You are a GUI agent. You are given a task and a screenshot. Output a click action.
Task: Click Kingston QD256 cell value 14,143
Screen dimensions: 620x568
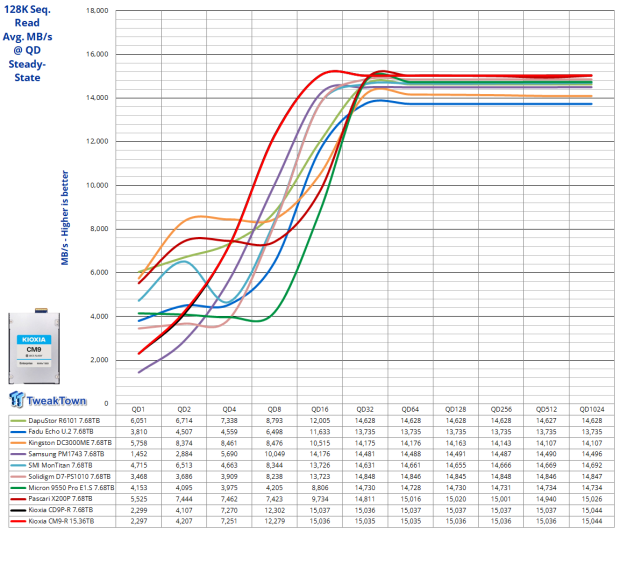pyautogui.click(x=501, y=443)
